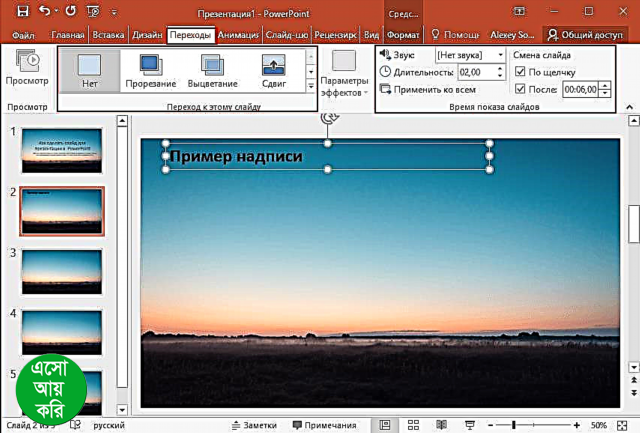
Task: Apply the 'Прорезание' transition effect
Action: 152,71
